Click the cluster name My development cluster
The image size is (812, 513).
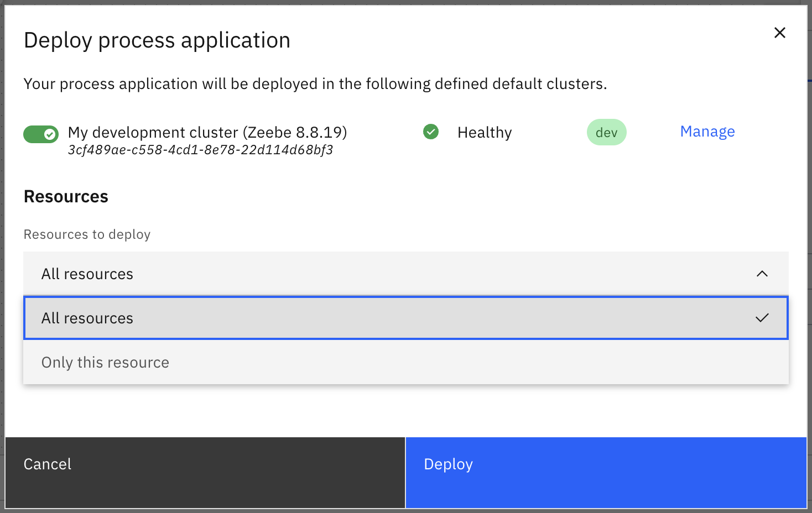click(x=207, y=132)
